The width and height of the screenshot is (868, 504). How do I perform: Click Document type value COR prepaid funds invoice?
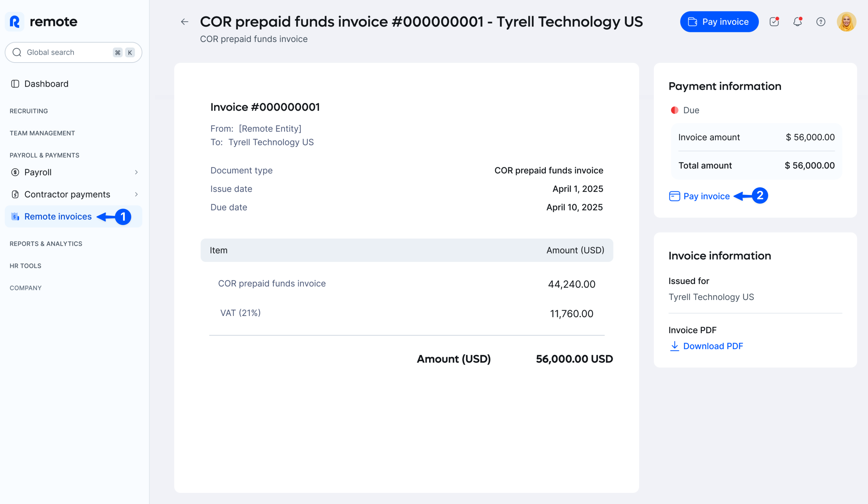[x=549, y=170]
